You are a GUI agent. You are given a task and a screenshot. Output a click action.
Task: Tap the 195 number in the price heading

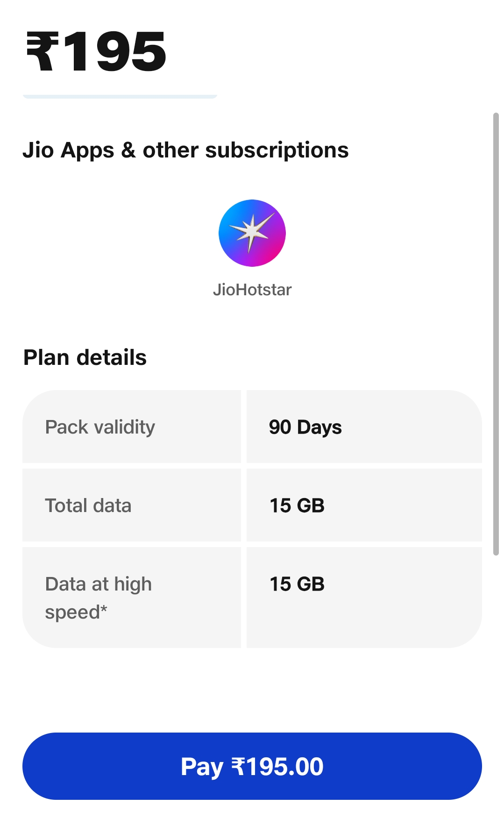[115, 51]
